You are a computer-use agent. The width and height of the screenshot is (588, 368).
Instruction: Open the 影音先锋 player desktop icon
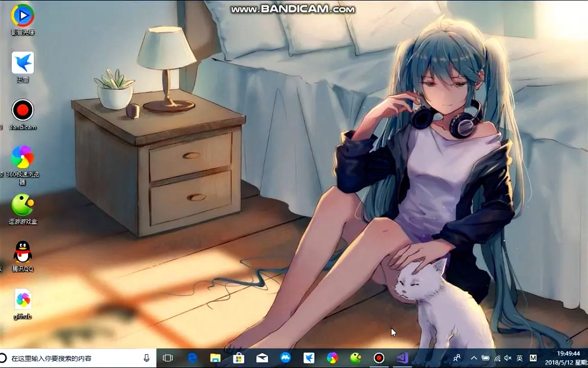[22, 19]
